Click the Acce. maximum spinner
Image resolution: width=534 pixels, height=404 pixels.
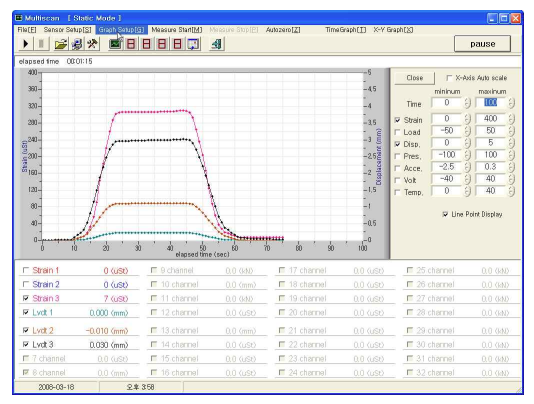point(511,167)
